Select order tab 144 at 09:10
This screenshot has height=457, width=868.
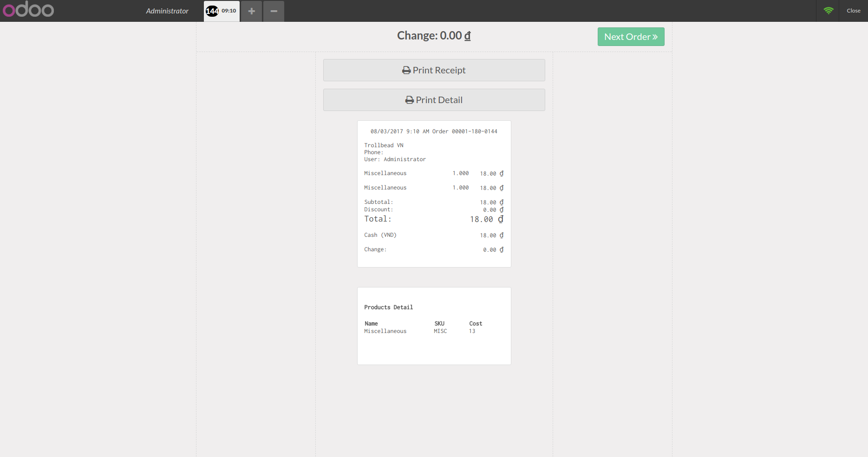(x=222, y=11)
